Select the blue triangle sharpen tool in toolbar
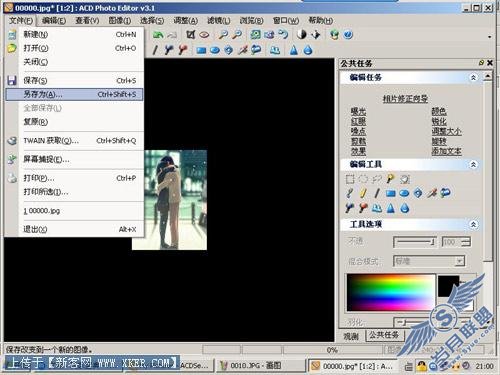Viewport: 500px width, 375px height. [x=293, y=50]
